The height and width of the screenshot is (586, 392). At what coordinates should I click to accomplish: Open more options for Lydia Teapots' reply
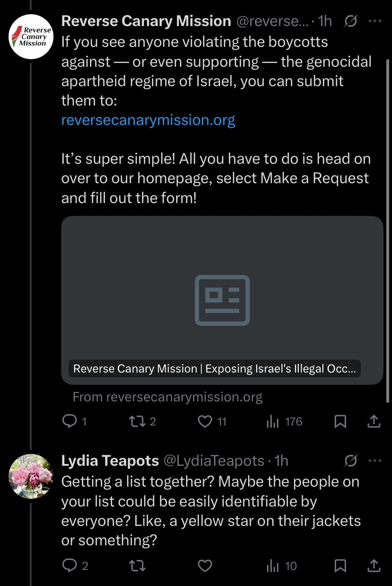374,461
